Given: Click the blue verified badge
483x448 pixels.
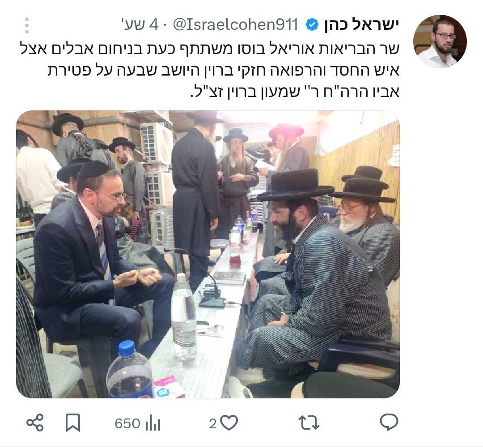Looking at the screenshot, I should (x=312, y=25).
